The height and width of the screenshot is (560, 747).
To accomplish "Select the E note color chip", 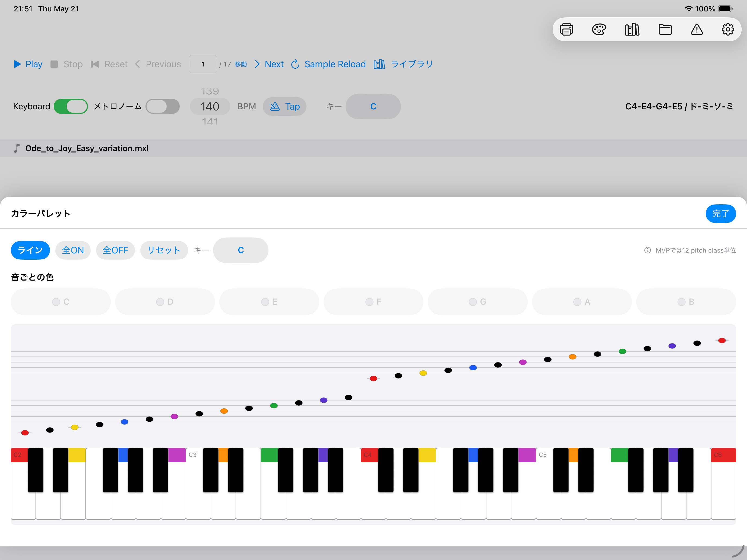I will tap(269, 302).
